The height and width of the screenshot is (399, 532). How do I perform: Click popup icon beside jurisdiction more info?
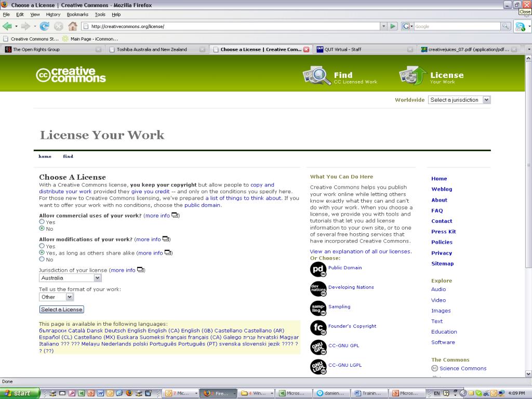pos(140,270)
